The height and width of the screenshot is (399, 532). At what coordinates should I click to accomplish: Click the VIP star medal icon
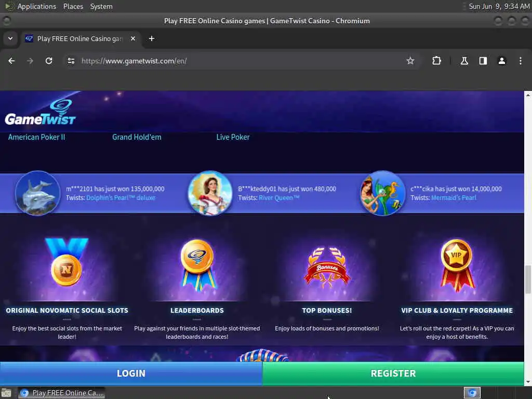point(457,265)
